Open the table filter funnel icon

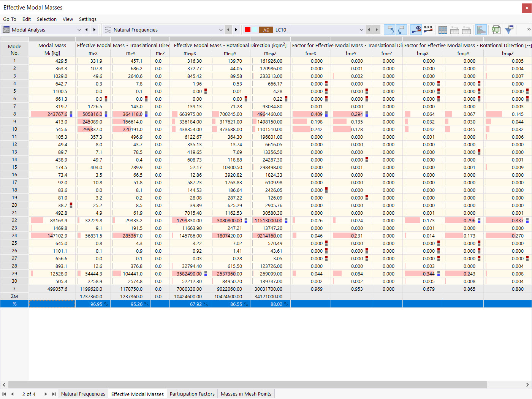pos(509,30)
